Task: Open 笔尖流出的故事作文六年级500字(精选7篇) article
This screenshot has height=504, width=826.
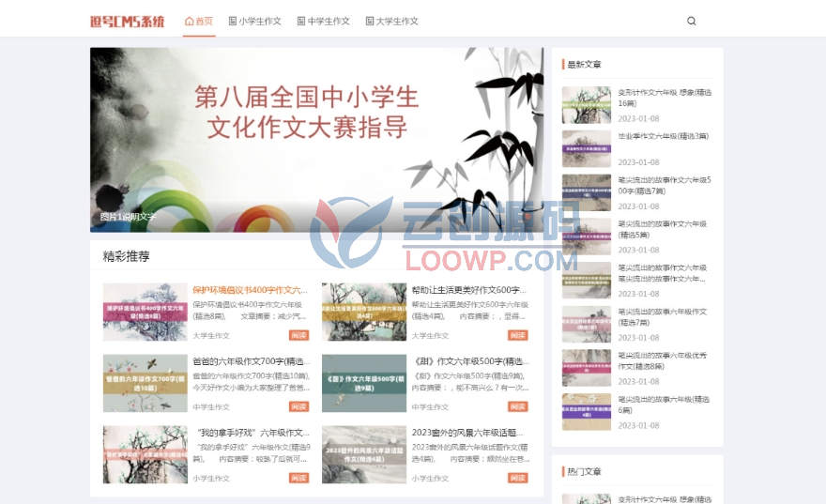Action: tap(665, 186)
